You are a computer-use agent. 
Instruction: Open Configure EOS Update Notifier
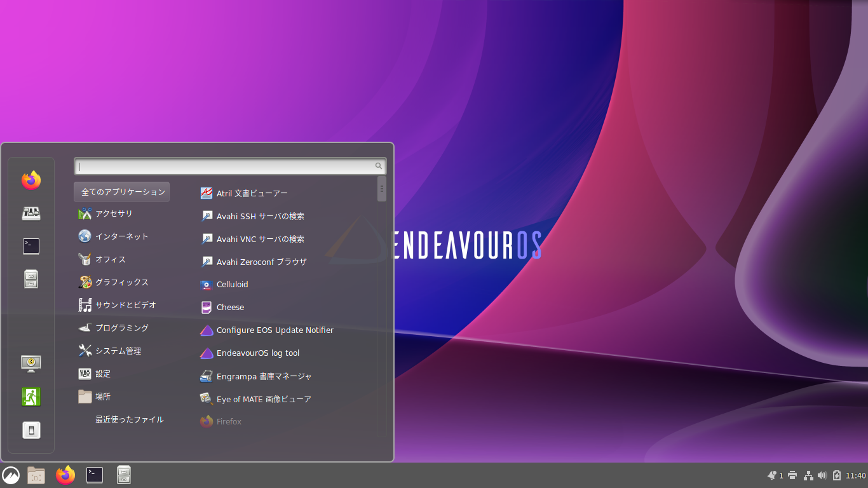coord(267,330)
